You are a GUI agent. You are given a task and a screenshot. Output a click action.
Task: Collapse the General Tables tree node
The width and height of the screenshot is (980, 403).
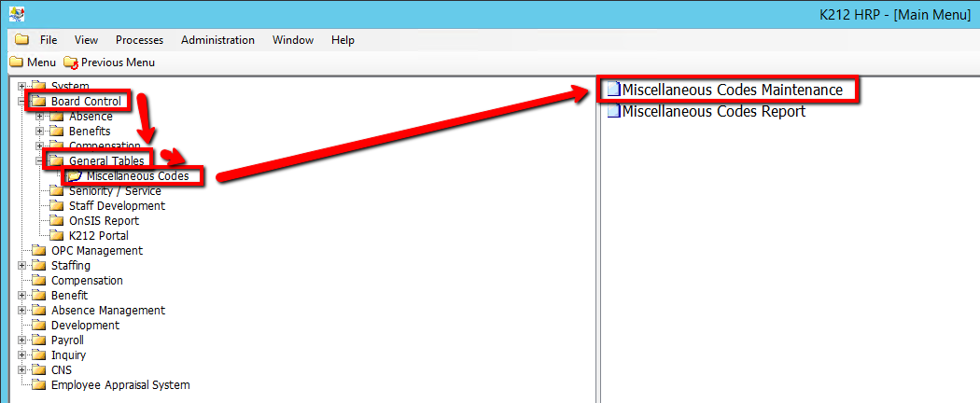coord(39,161)
